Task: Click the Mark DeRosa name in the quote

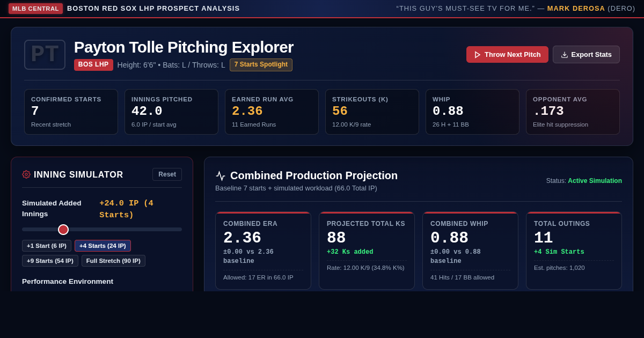Action: (x=576, y=9)
